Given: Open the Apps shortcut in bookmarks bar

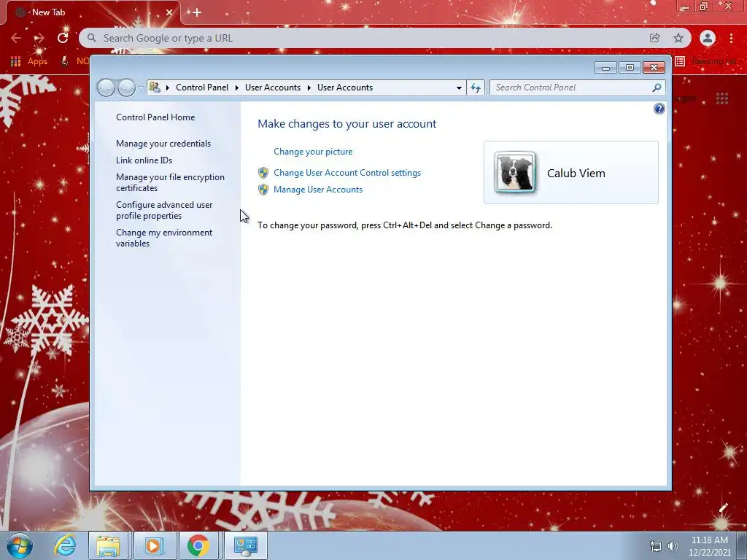Looking at the screenshot, I should tap(29, 61).
